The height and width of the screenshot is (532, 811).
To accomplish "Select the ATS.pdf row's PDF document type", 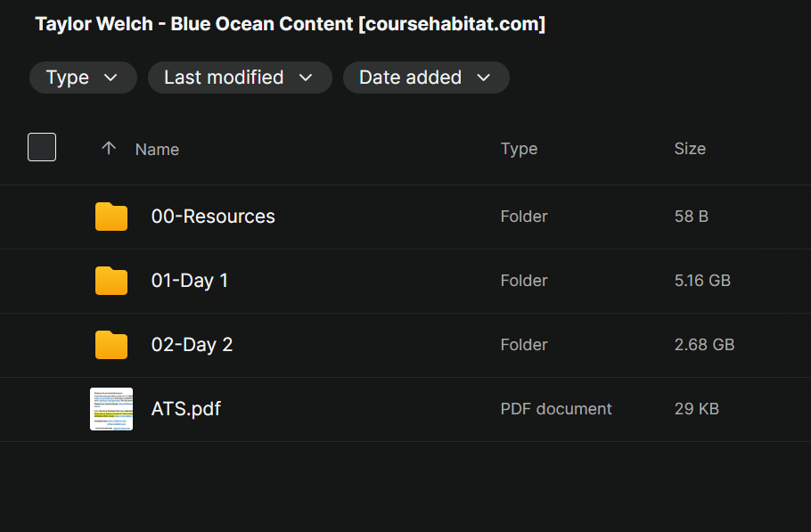I will [556, 409].
